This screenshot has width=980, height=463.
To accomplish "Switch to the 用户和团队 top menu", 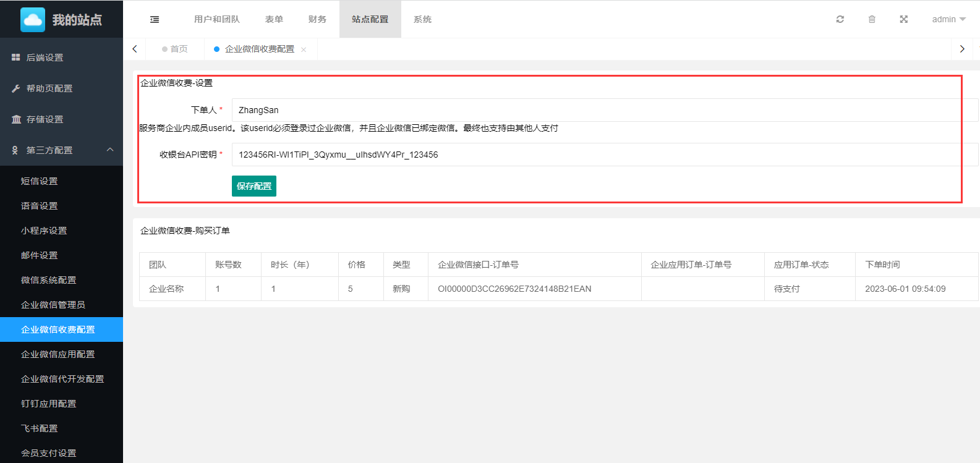I will 216,19.
